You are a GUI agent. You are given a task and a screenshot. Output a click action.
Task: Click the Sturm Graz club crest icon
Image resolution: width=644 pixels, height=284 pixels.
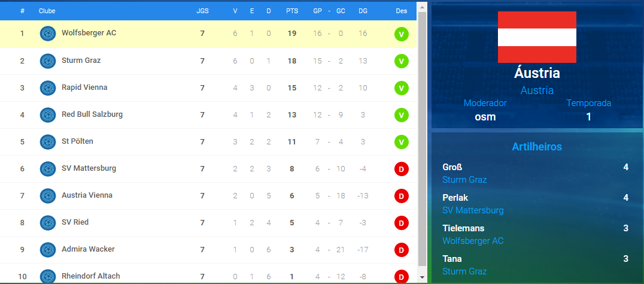click(48, 61)
